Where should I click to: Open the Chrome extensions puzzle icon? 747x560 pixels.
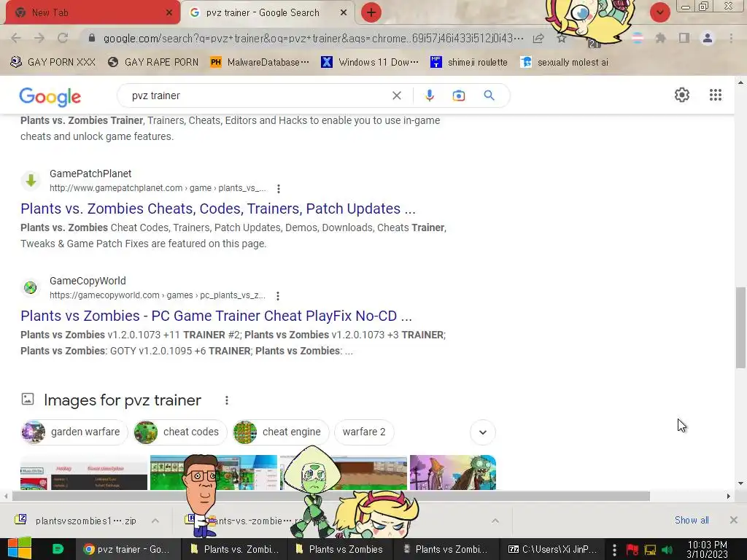tap(660, 38)
